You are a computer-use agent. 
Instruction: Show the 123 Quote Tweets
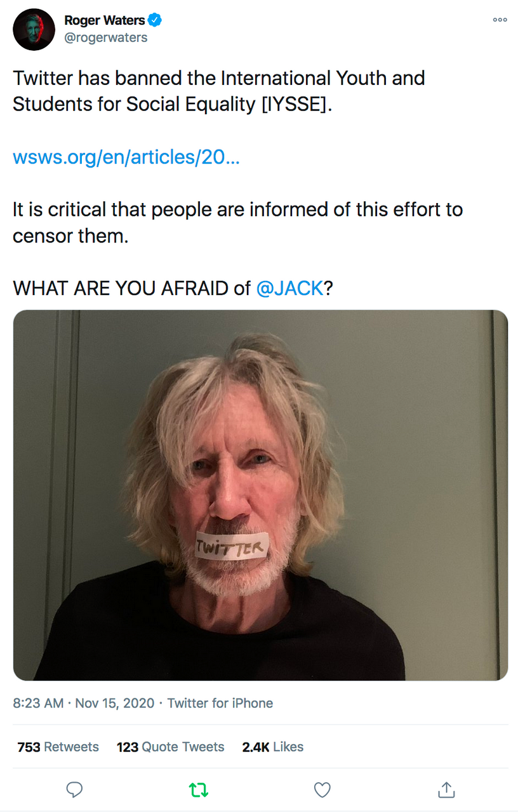pyautogui.click(x=170, y=747)
